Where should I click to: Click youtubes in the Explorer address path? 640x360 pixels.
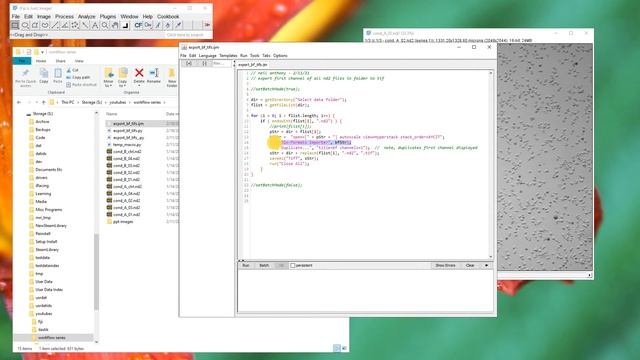[118, 102]
